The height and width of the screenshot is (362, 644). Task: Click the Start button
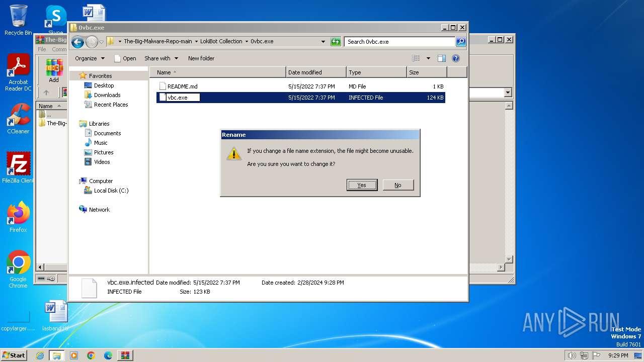click(14, 355)
